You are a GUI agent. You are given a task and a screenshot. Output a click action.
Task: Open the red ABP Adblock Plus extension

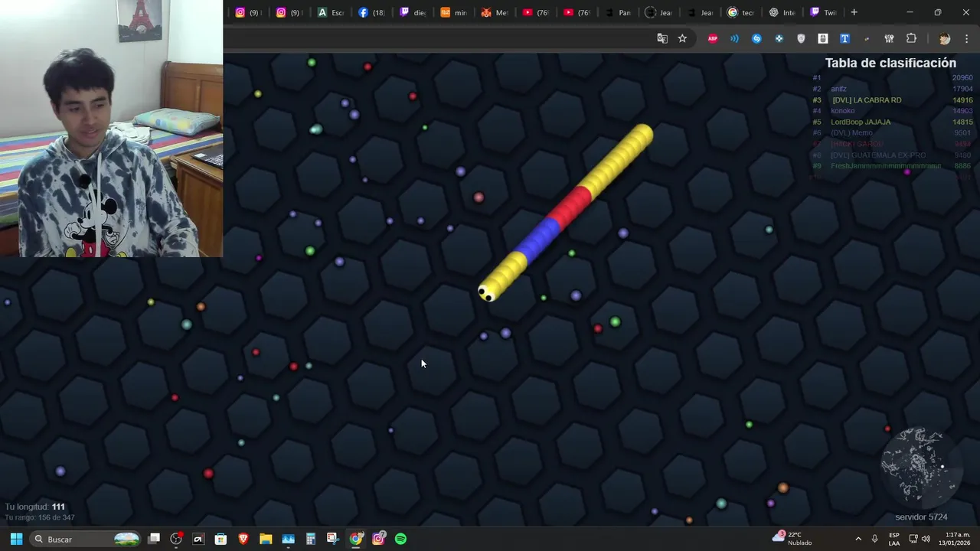tap(713, 38)
